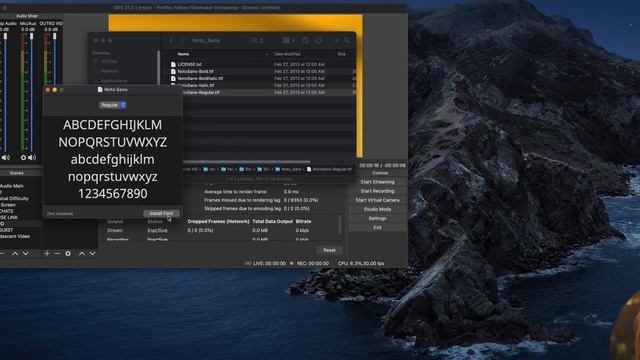Mute the Mic/Aux channel speaker icon

(32, 158)
